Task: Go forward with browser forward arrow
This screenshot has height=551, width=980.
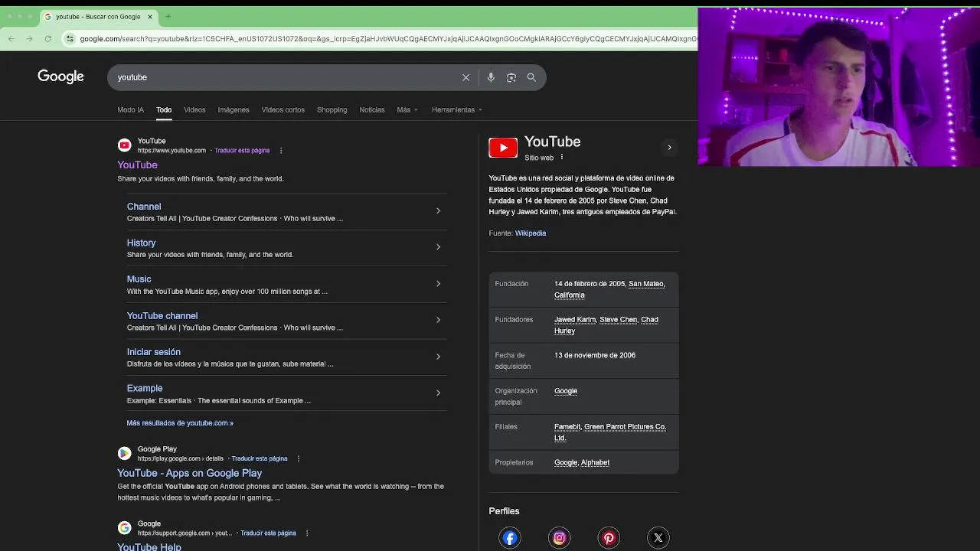Action: (x=30, y=38)
